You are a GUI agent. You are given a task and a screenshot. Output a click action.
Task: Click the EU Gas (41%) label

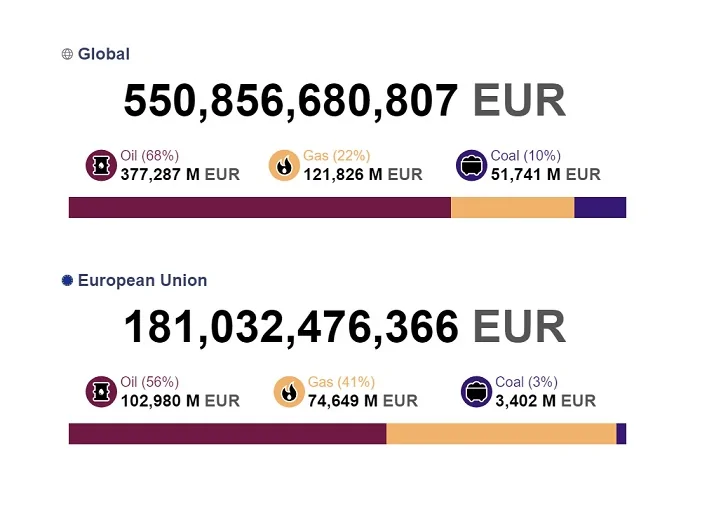pos(341,382)
